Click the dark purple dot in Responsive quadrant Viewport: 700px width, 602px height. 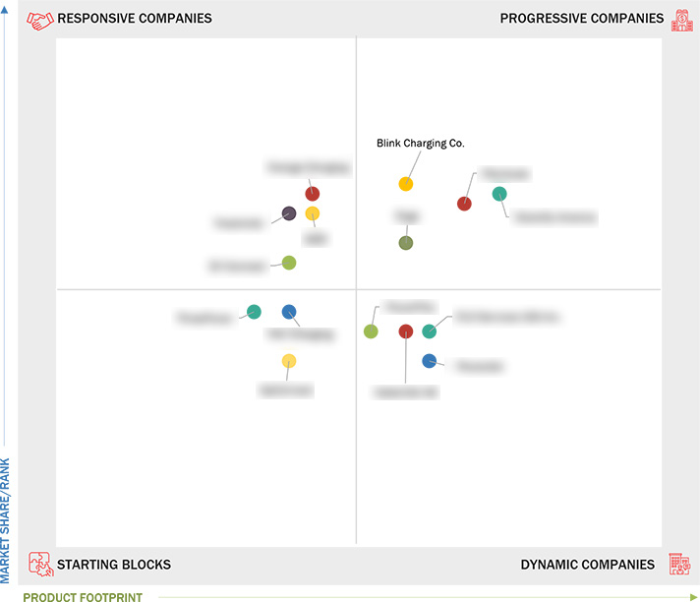pyautogui.click(x=289, y=213)
